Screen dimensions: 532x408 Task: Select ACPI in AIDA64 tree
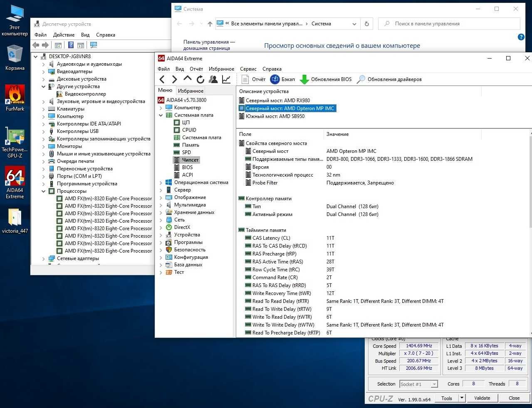pos(183,175)
